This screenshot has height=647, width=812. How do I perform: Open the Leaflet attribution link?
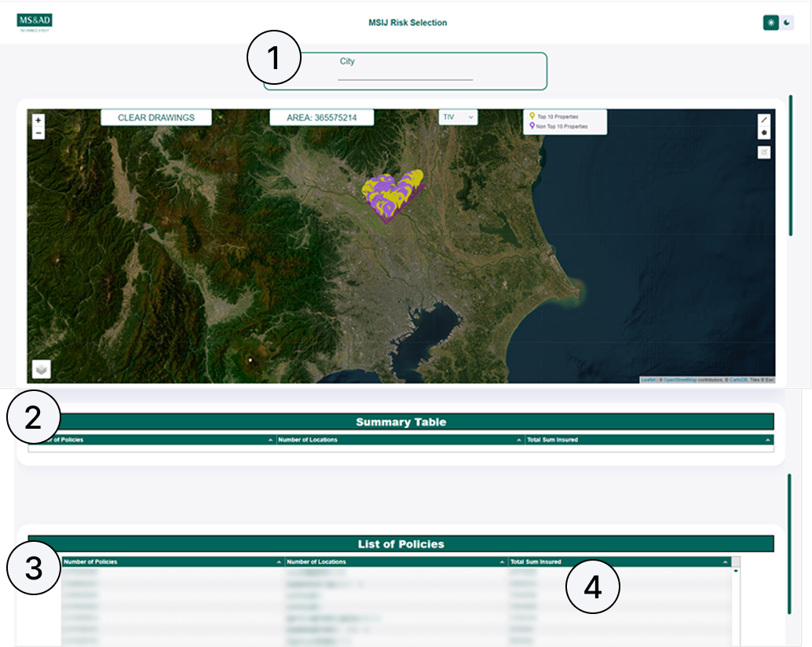click(x=648, y=380)
